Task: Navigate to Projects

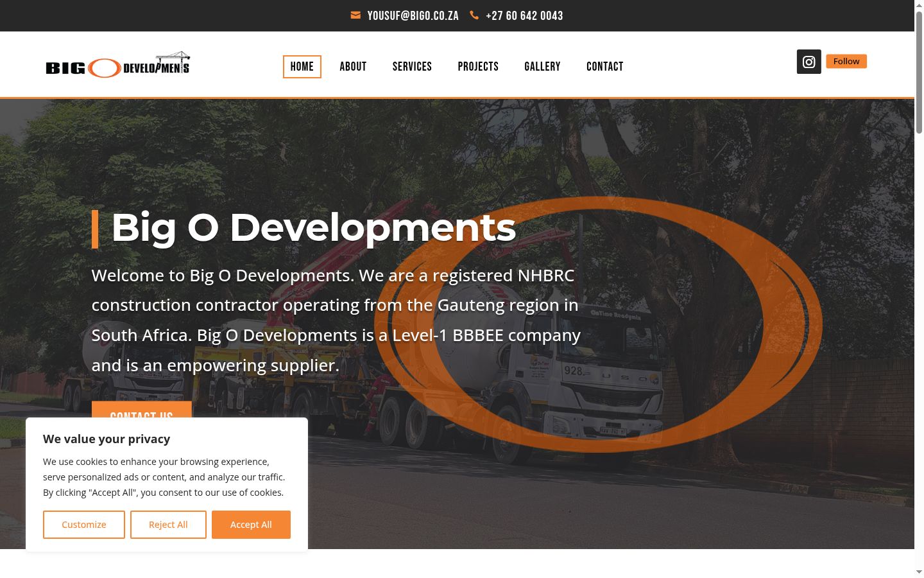Action: click(x=478, y=67)
